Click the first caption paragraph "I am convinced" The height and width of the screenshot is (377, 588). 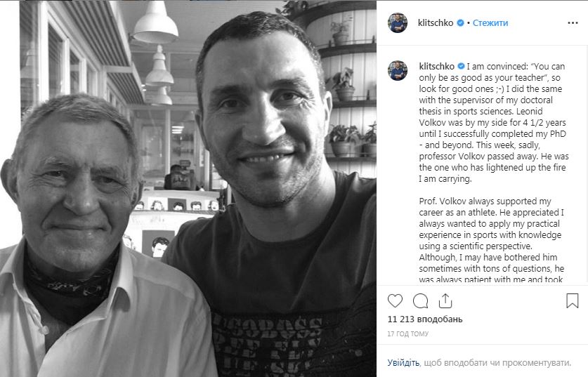(494, 123)
